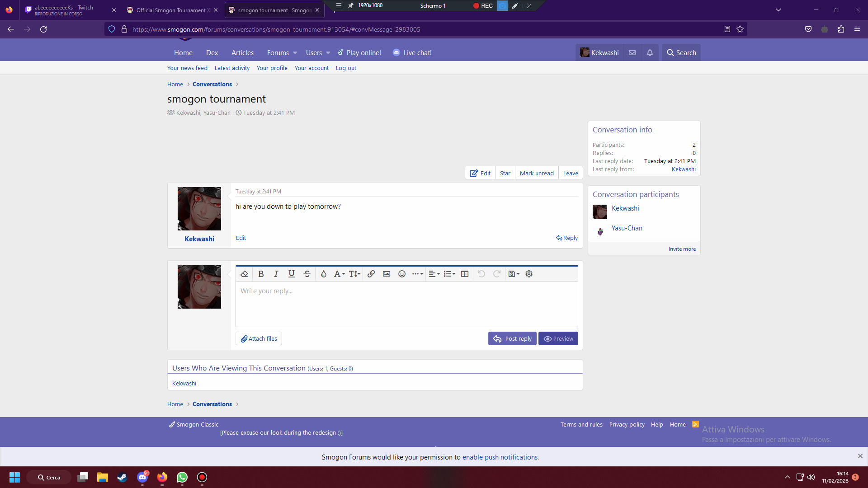868x488 pixels.
Task: Click the undo arrow in editor
Action: point(481,274)
